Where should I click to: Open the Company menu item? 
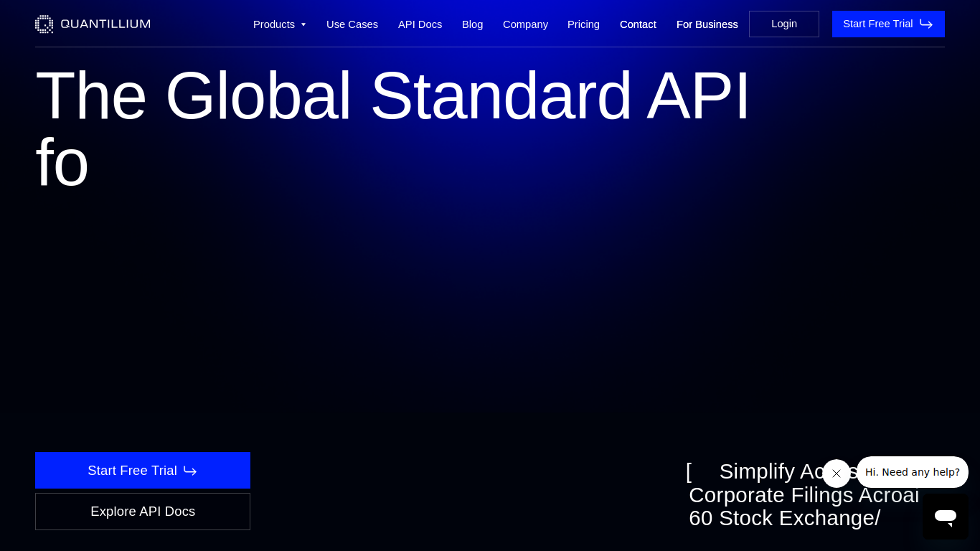coord(525,24)
